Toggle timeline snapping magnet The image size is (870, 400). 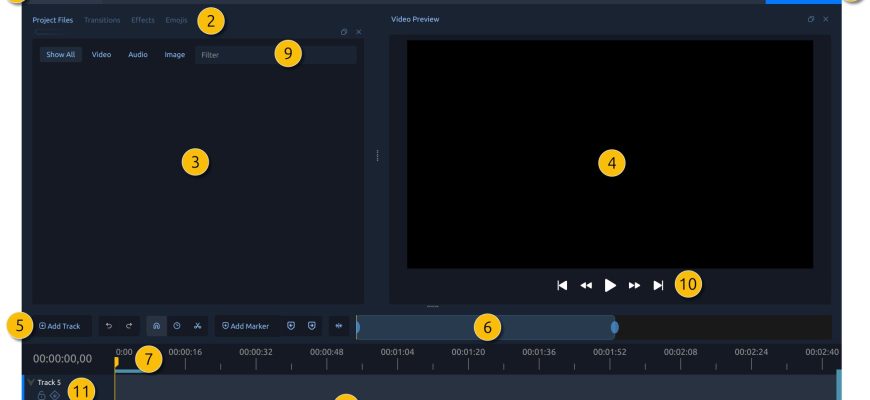tap(156, 326)
